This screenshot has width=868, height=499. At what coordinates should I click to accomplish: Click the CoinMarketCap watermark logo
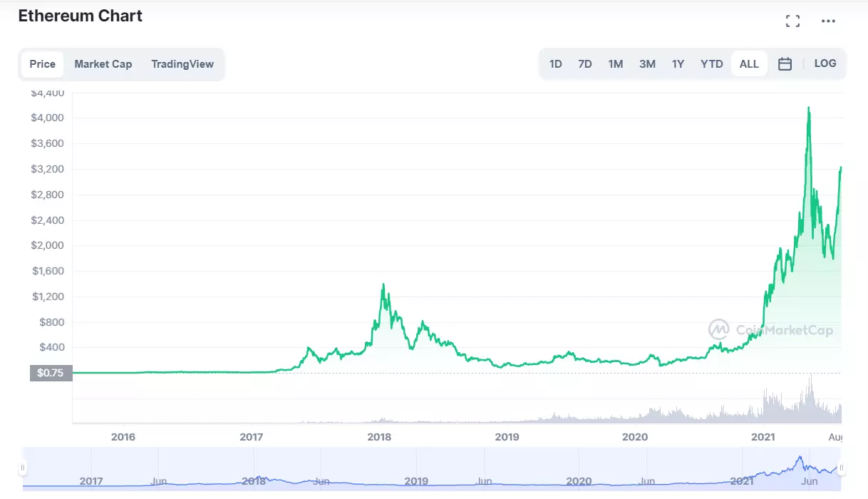770,329
